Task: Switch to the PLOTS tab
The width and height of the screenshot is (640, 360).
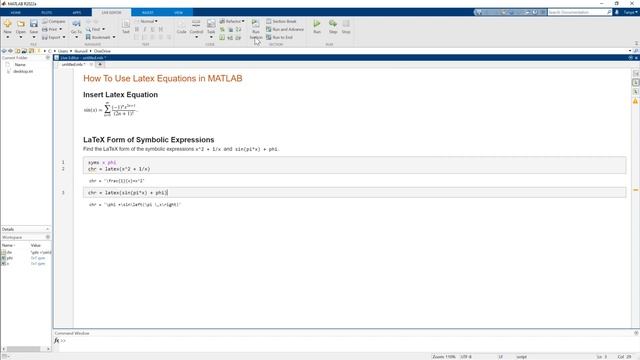Action: point(47,13)
